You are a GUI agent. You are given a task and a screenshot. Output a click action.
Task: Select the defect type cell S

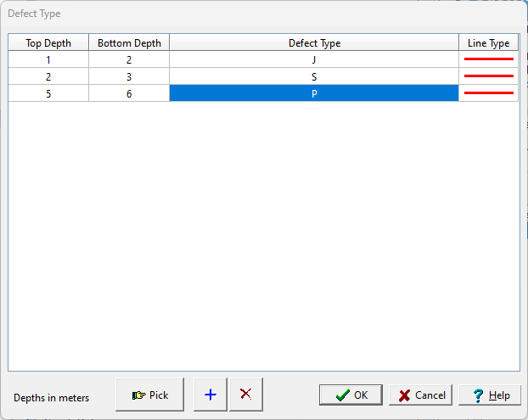coord(314,76)
